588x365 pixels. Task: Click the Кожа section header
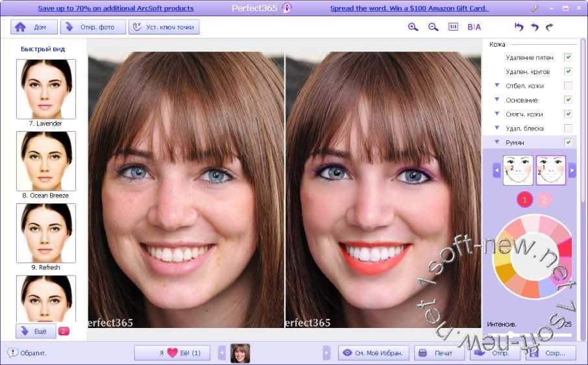(x=497, y=44)
